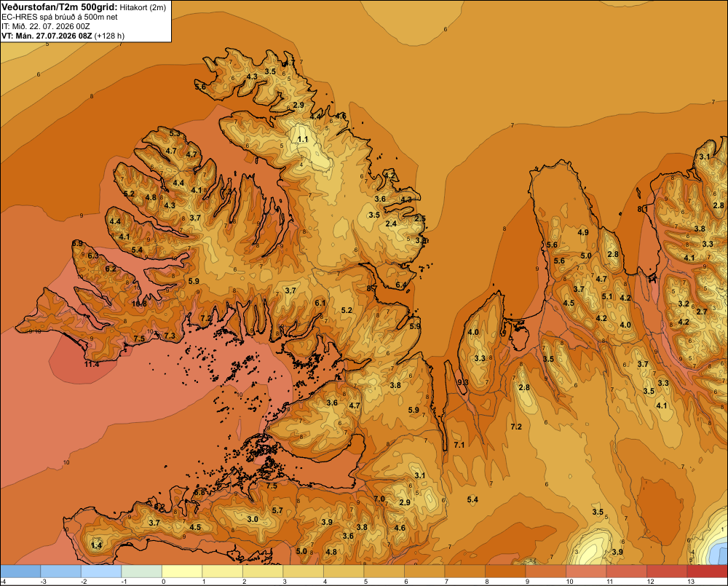This screenshot has height=586, width=728.
Task: Click the 11.4 temperature value on map
Action: pyautogui.click(x=92, y=365)
